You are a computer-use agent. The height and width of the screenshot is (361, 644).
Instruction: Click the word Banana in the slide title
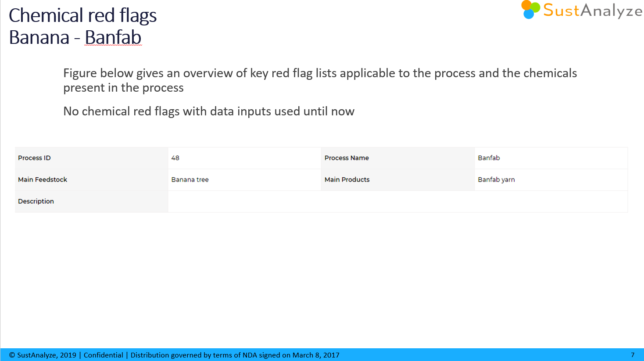click(39, 38)
